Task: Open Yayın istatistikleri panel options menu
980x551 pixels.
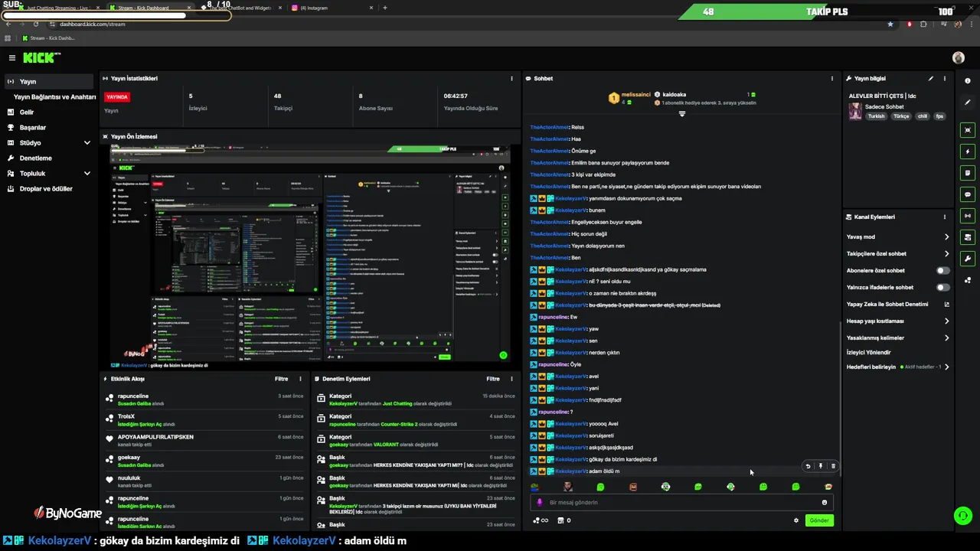Action: point(512,79)
